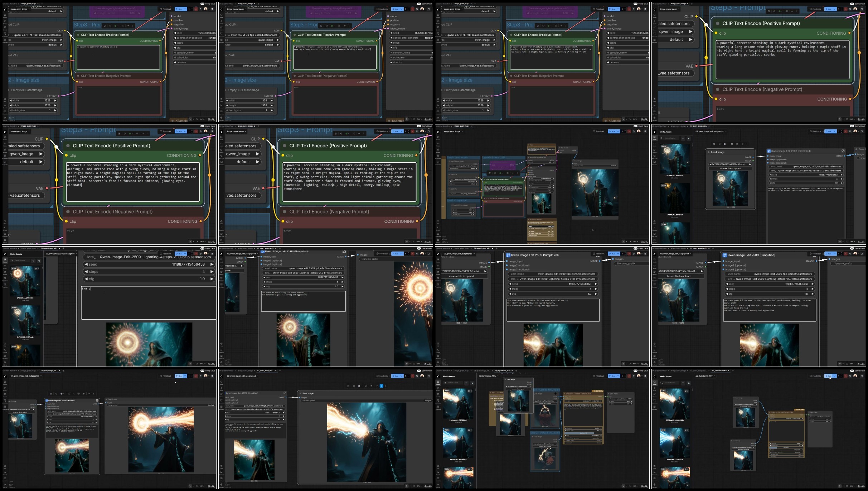
Task: Switch to image_qwen_image tab in the hovered-Run view
Action: pyautogui.click(x=678, y=371)
